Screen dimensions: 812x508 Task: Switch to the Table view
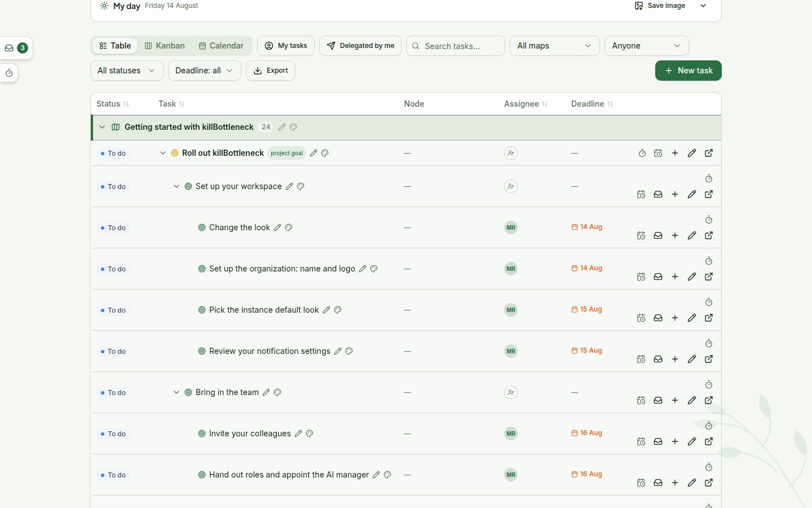[115, 46]
